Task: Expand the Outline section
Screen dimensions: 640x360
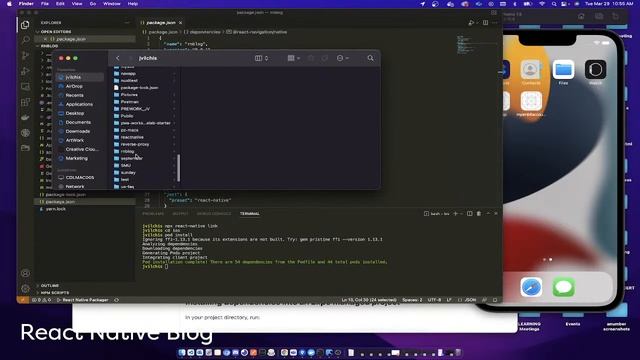Action: (50, 285)
